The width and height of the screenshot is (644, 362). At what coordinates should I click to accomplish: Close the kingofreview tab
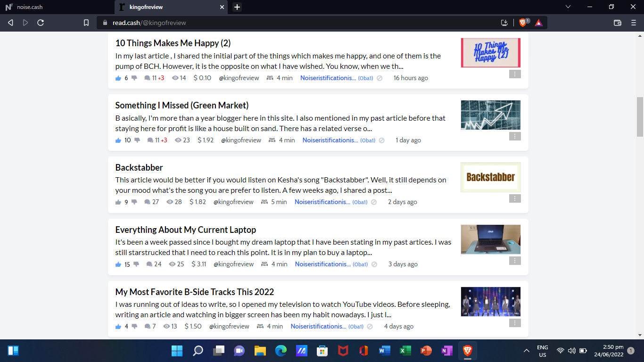coord(222,7)
